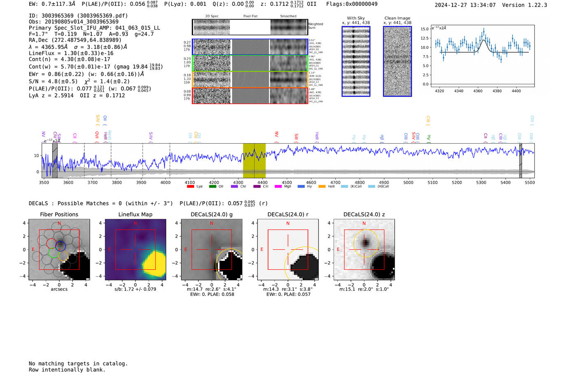Open the With Sky image strip

click(x=356, y=61)
